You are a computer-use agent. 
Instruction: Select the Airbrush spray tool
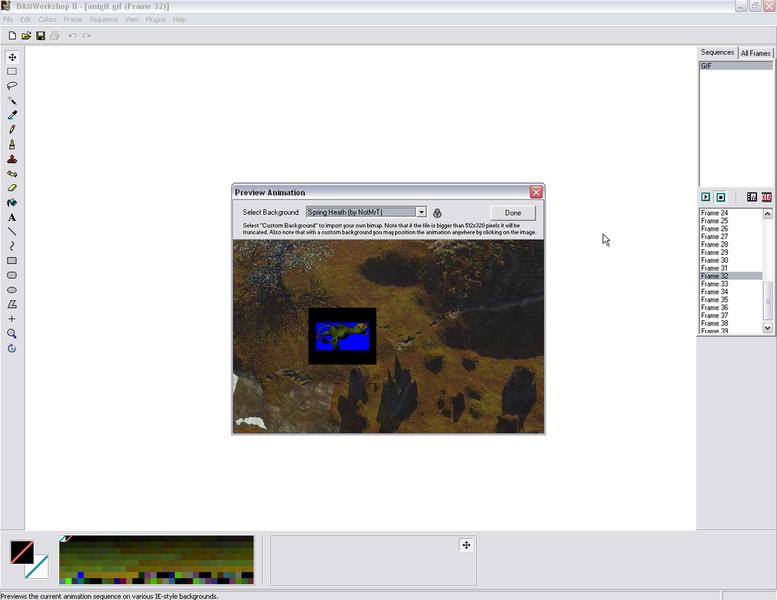click(12, 144)
